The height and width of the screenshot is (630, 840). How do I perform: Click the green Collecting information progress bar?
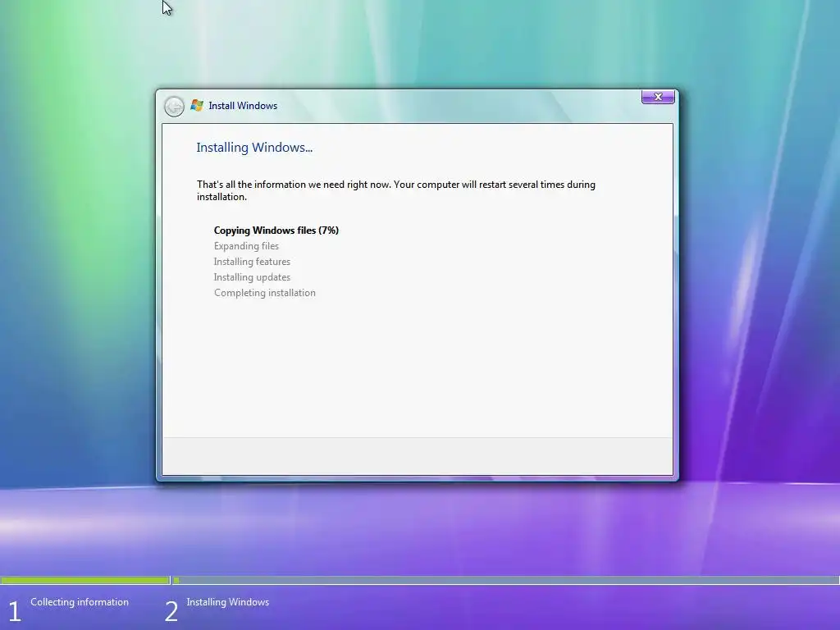click(85, 580)
